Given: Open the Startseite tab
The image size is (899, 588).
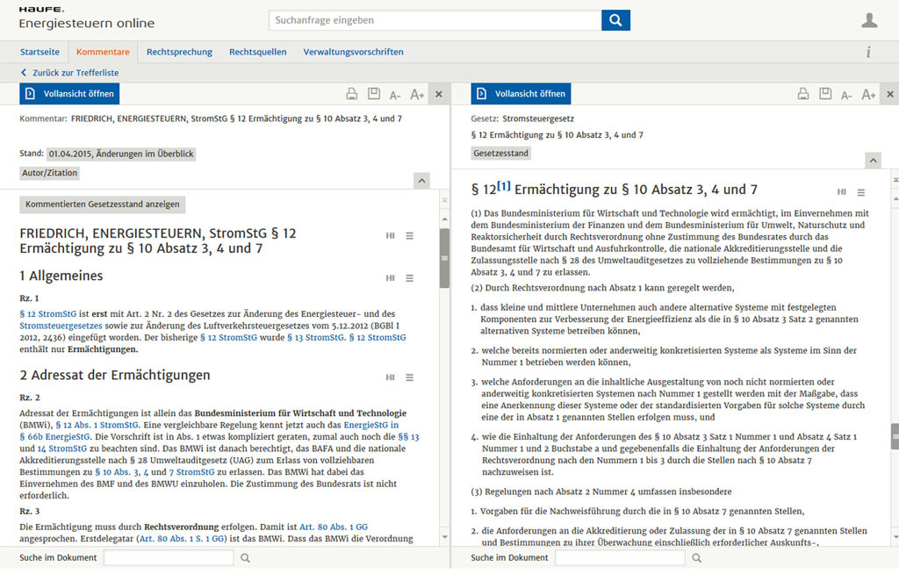Looking at the screenshot, I should pos(40,52).
